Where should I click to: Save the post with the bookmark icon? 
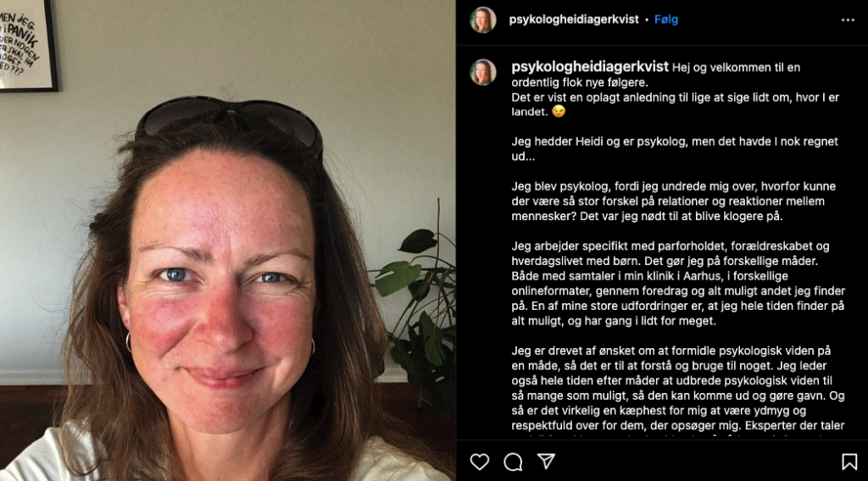(849, 462)
